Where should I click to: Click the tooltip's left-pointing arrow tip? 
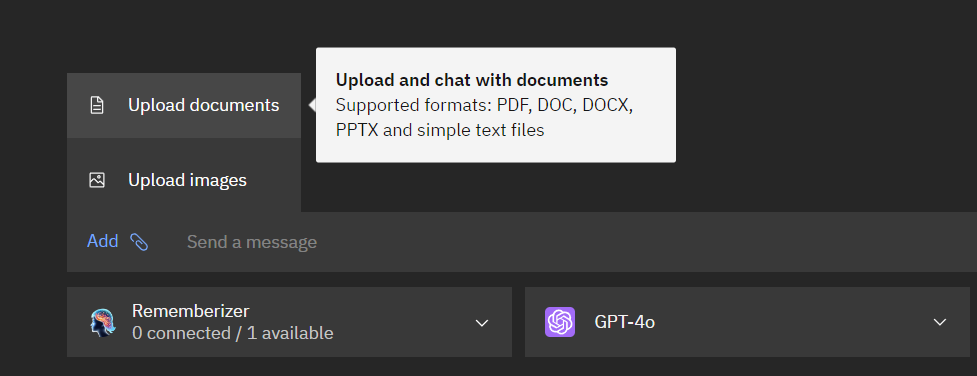tap(312, 105)
